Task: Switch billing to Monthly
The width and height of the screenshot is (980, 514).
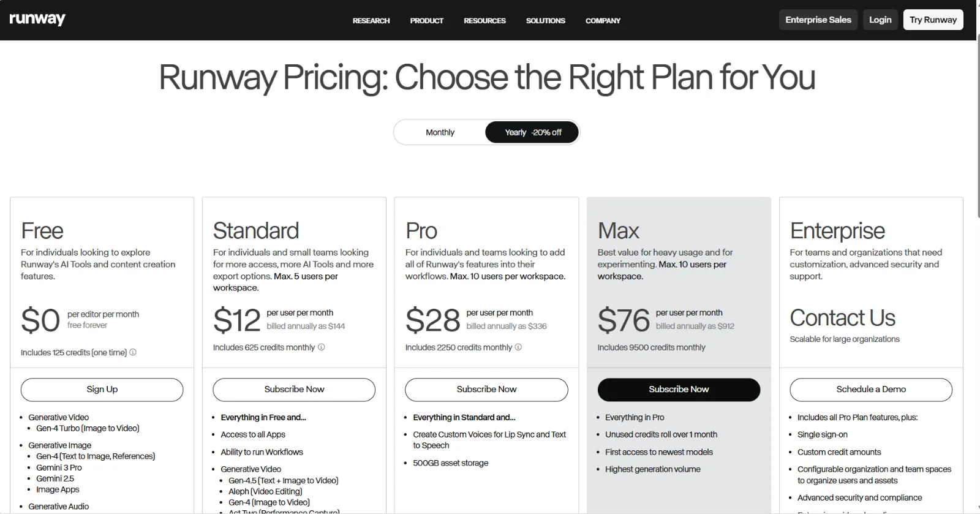Action: [x=440, y=132]
